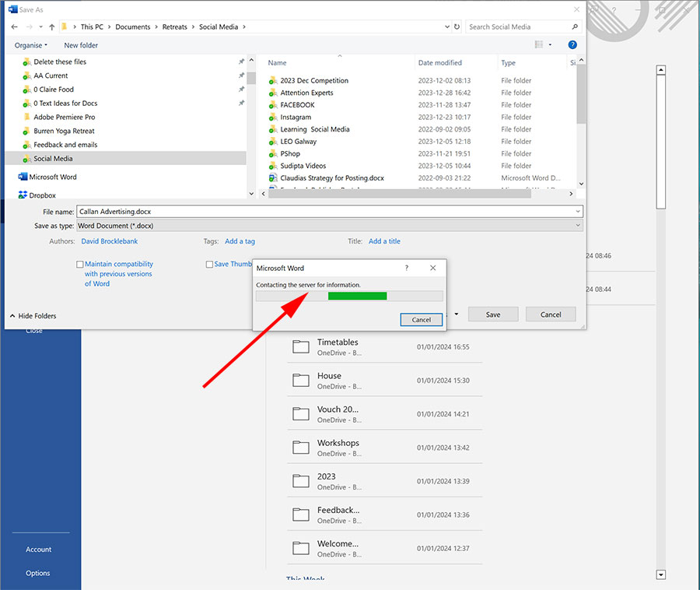The image size is (700, 590).
Task: Open the Save as type dropdown
Action: [579, 226]
